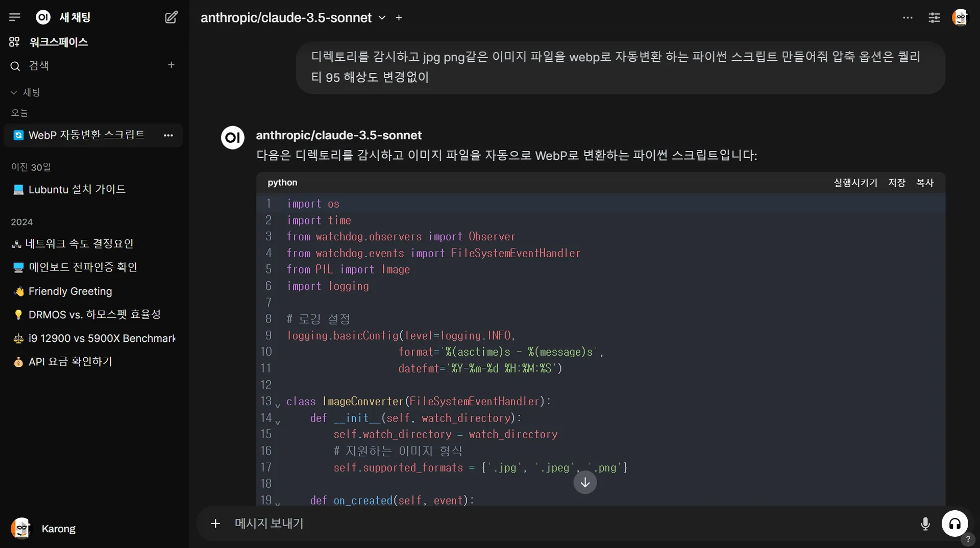Click the comment '# 로깅 설정'
980x548 pixels.
pos(318,319)
